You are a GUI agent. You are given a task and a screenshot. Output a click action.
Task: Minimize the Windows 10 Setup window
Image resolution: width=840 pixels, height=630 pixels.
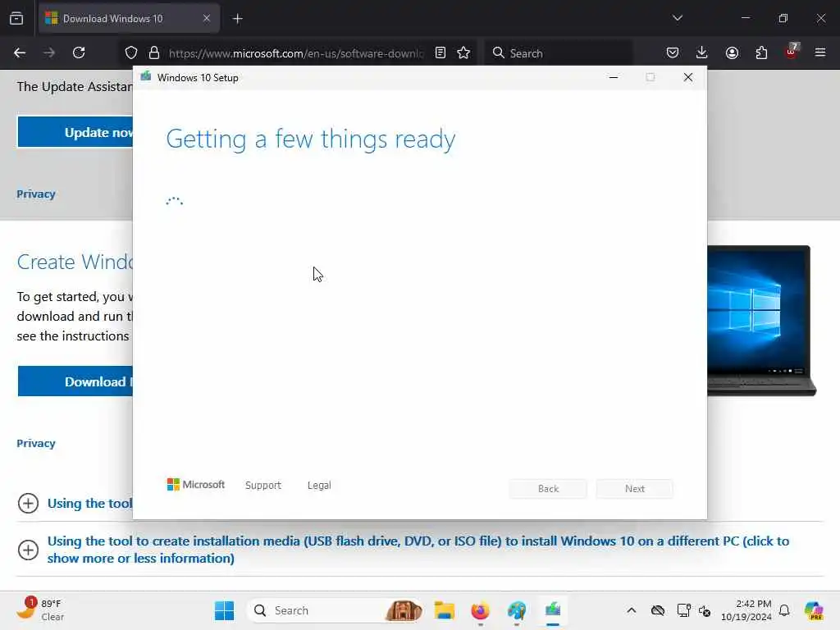tap(614, 77)
